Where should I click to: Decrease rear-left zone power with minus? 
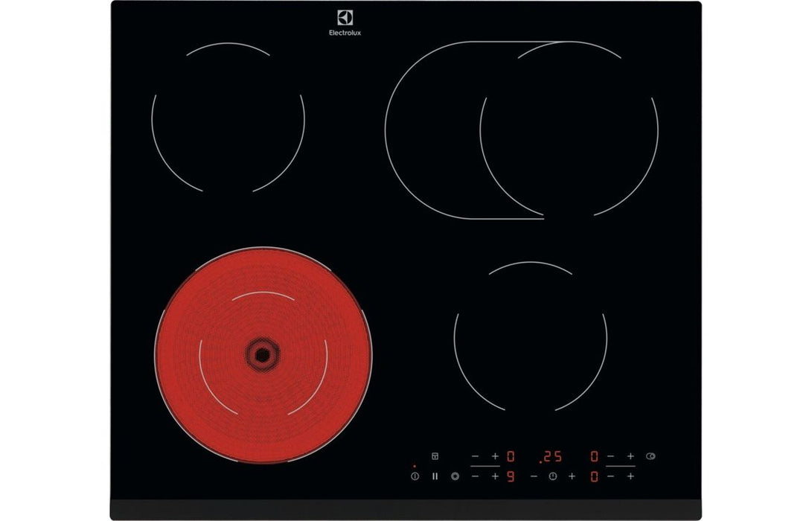coord(475,456)
